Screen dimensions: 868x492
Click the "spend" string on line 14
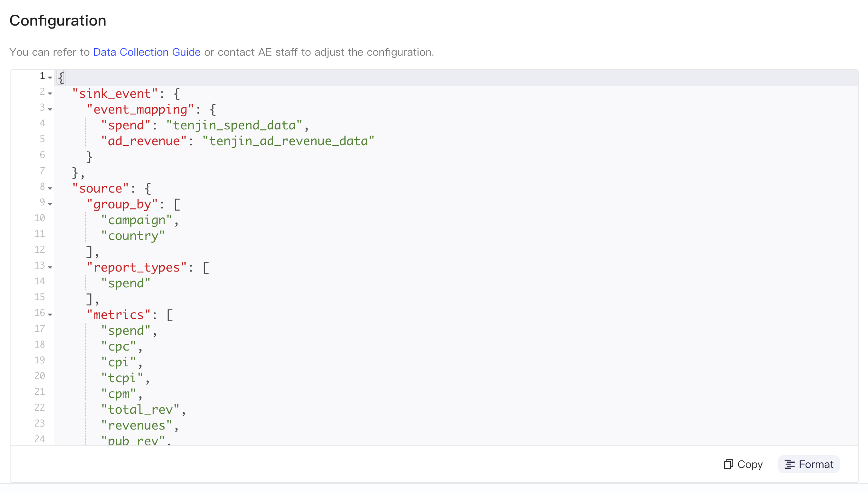pos(126,283)
